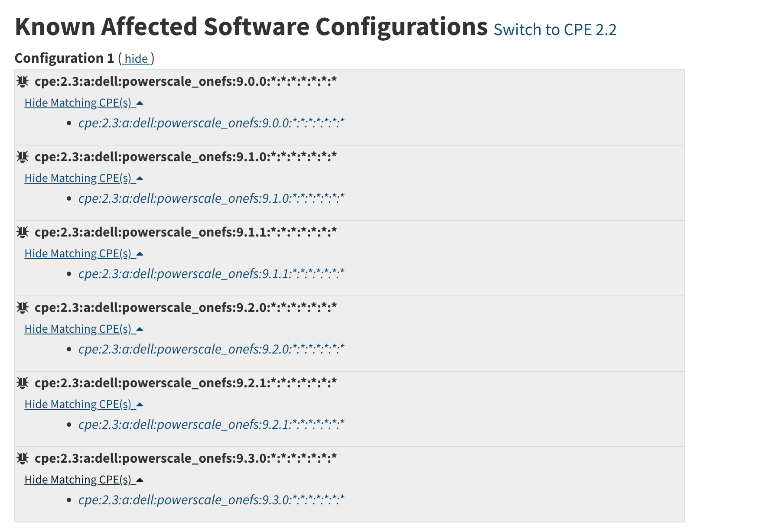Image resolution: width=762 pixels, height=532 pixels.
Task: Click the Configuration 1 label
Action: 64,57
